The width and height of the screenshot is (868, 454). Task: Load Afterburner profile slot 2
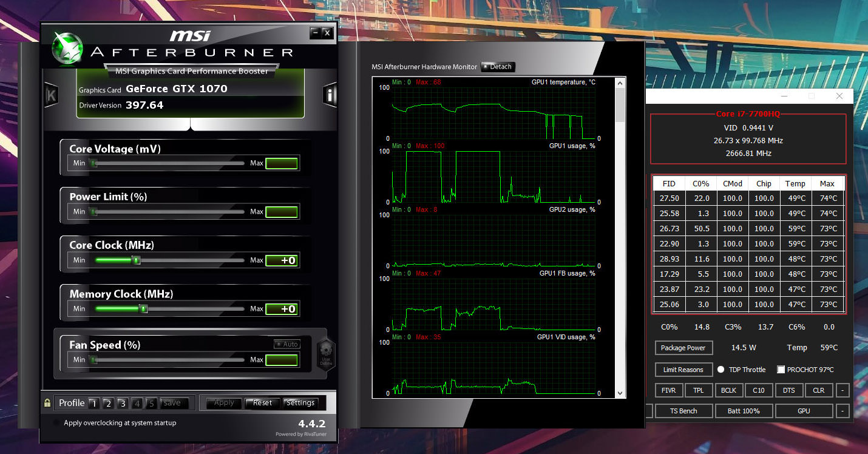point(108,403)
